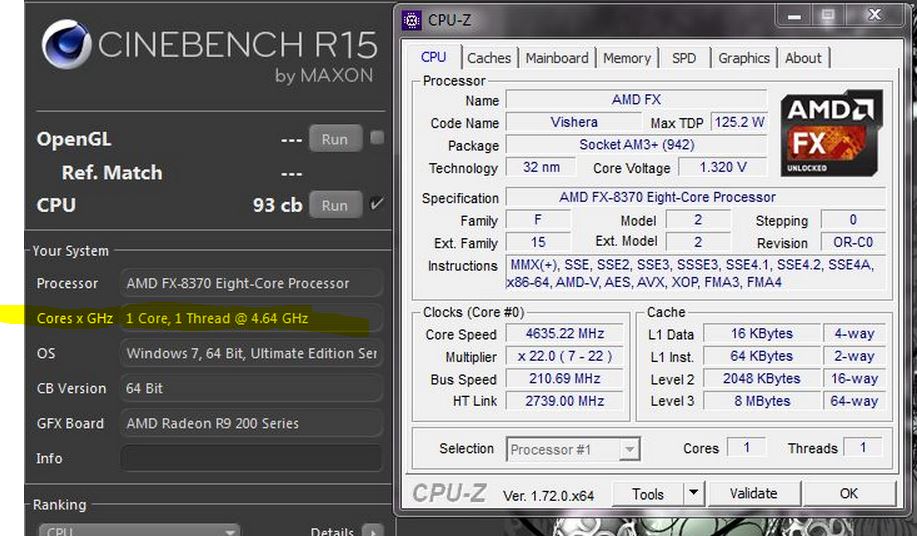Screen dimensions: 917x536
Task: Click the Tools button in CPU-Z
Action: pos(648,494)
